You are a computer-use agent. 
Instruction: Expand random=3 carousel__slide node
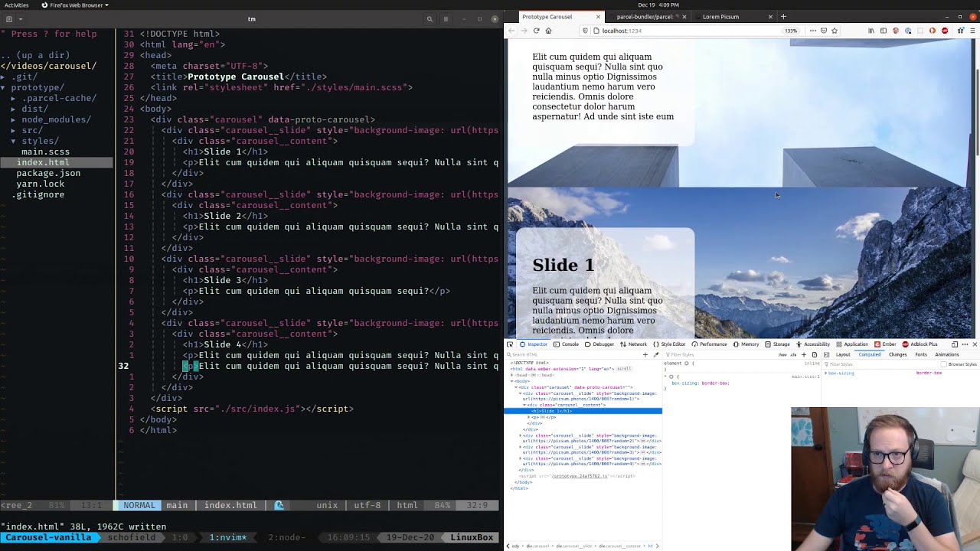tap(521, 447)
